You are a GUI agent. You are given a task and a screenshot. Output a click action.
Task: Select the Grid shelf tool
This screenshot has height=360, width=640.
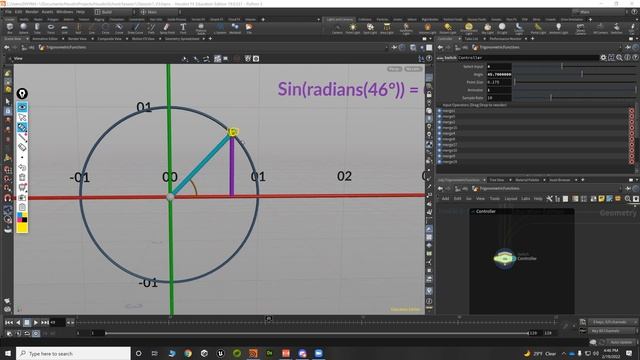64,29
